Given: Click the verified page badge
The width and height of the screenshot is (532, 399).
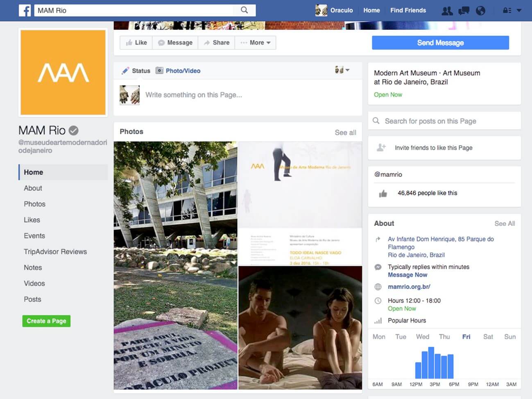Looking at the screenshot, I should [73, 131].
